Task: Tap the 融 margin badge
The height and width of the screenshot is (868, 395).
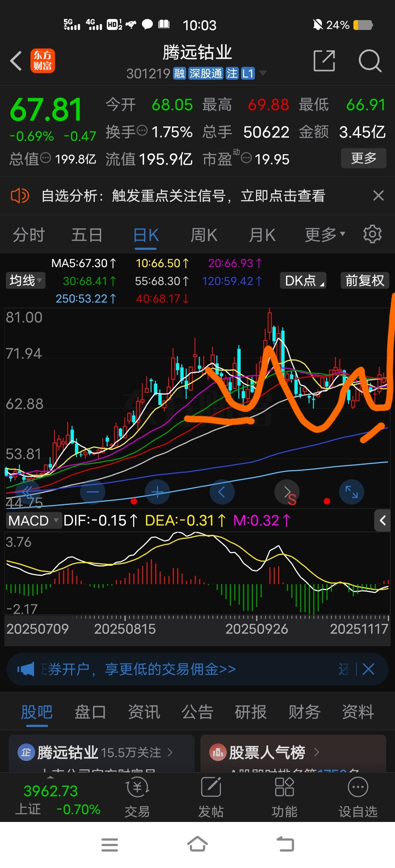Action: [x=179, y=74]
